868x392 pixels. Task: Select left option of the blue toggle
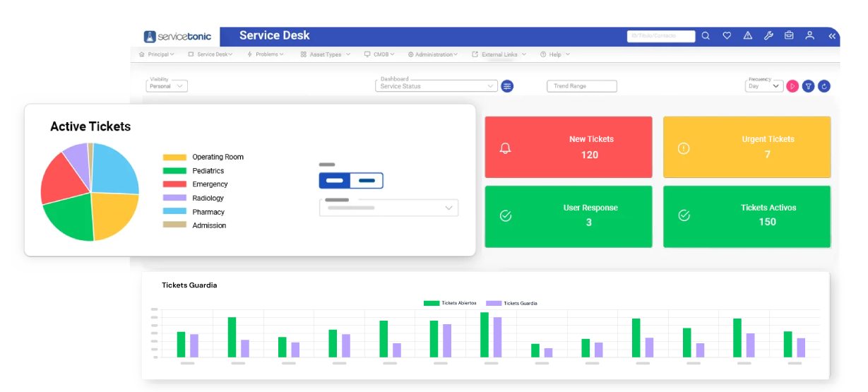pos(335,181)
